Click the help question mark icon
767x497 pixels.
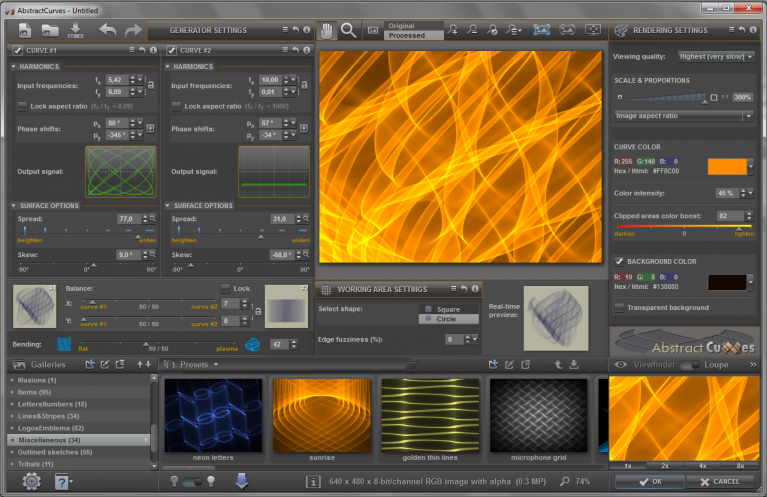coord(62,482)
